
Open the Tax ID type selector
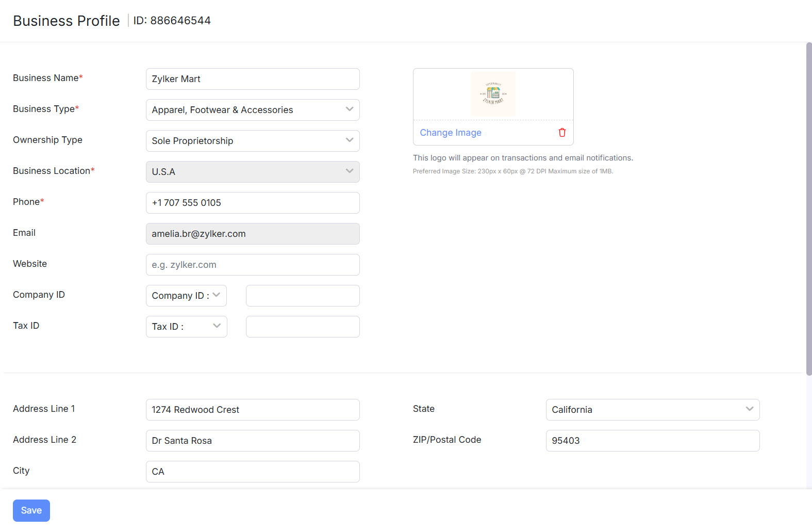tap(186, 327)
